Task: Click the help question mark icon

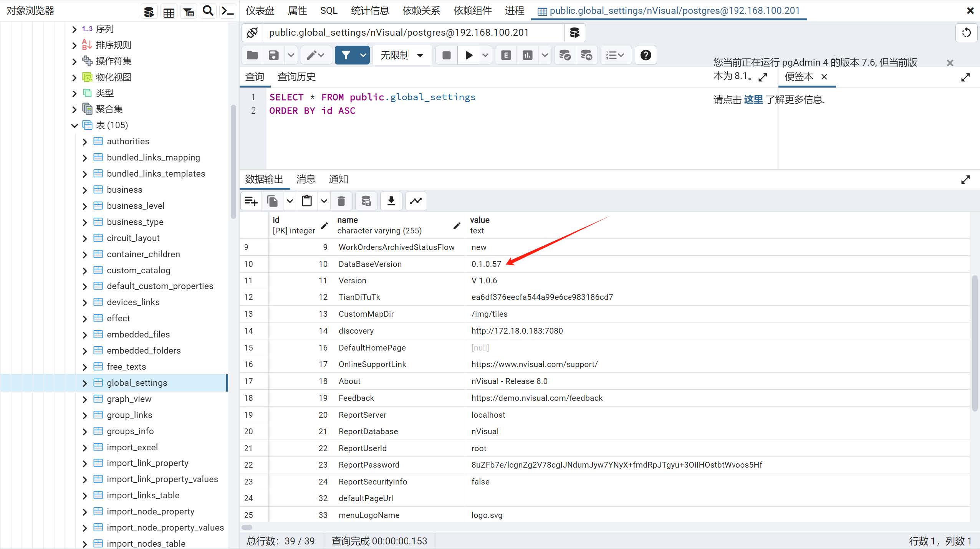Action: 646,55
